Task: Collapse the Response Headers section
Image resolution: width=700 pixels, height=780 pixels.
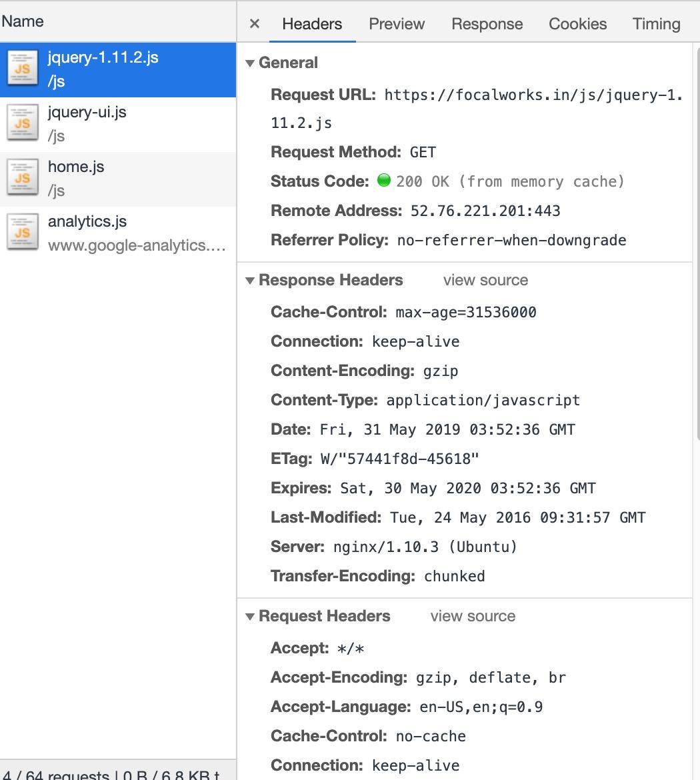Action: (251, 281)
